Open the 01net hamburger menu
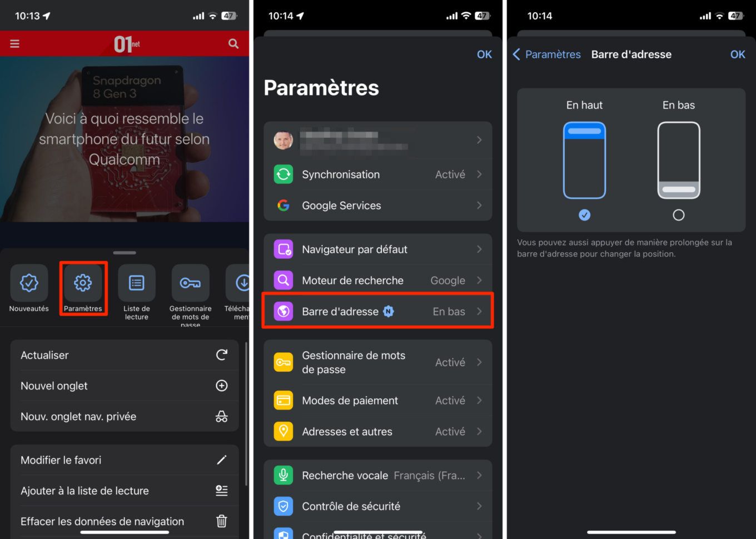Screen dimensions: 756x539 14,43
